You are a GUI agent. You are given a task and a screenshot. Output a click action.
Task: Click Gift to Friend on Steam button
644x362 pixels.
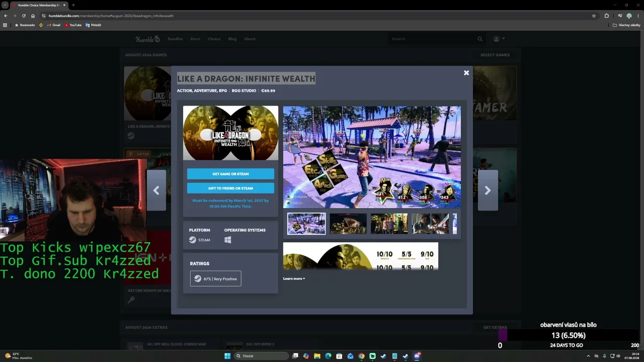point(230,188)
